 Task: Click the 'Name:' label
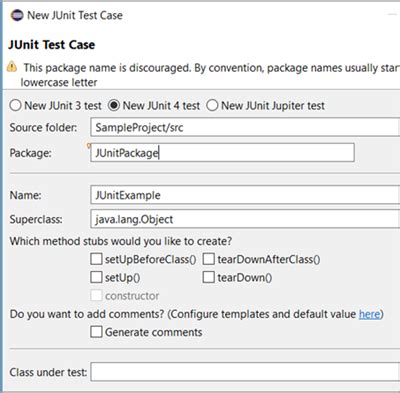pos(25,195)
